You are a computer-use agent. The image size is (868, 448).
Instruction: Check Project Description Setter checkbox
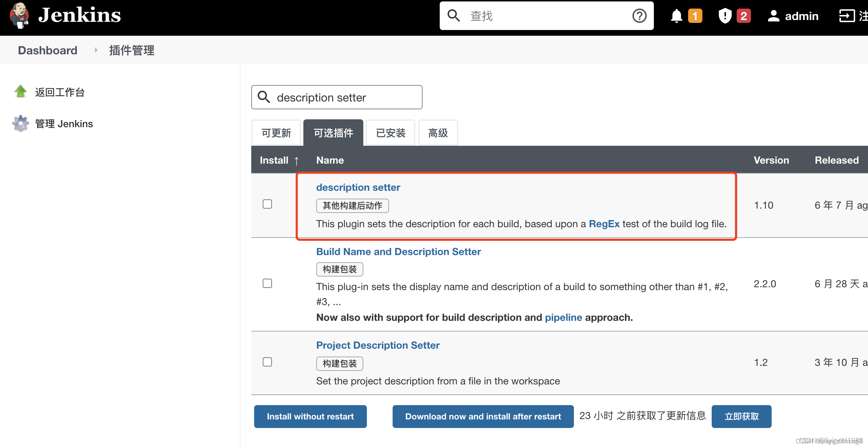(x=267, y=362)
